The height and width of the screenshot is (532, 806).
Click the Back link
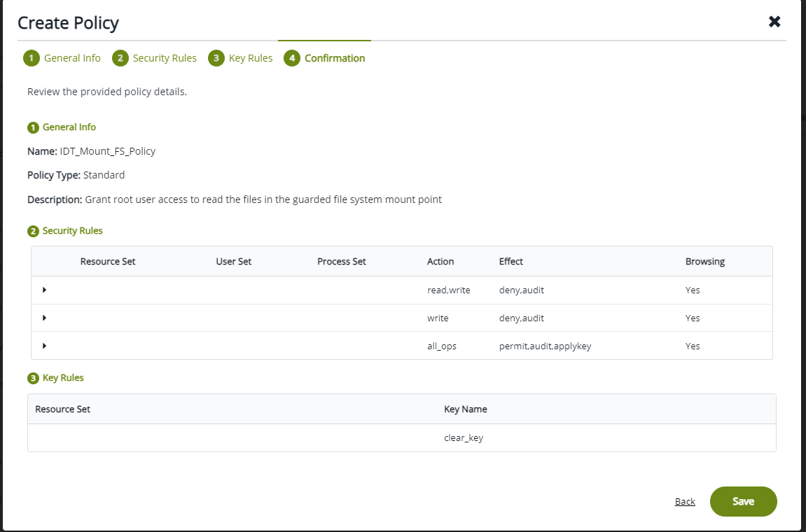point(685,501)
